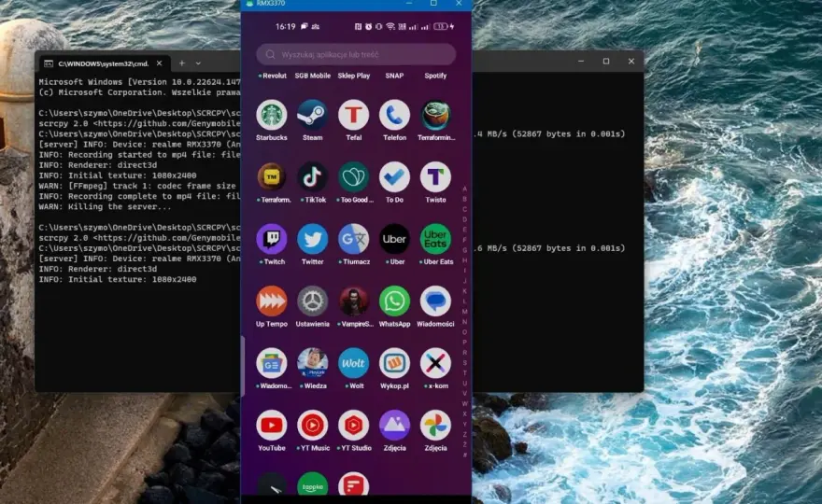Image resolution: width=822 pixels, height=504 pixels.
Task: Open the Twitter app
Action: coord(312,239)
